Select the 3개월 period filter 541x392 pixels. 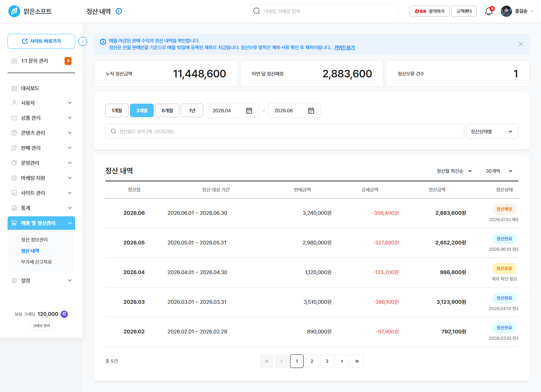pyautogui.click(x=142, y=110)
